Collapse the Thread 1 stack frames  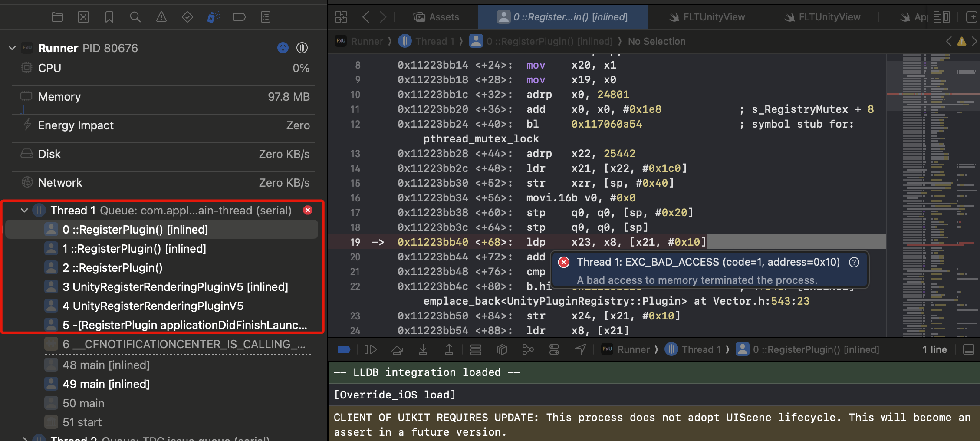(24, 211)
